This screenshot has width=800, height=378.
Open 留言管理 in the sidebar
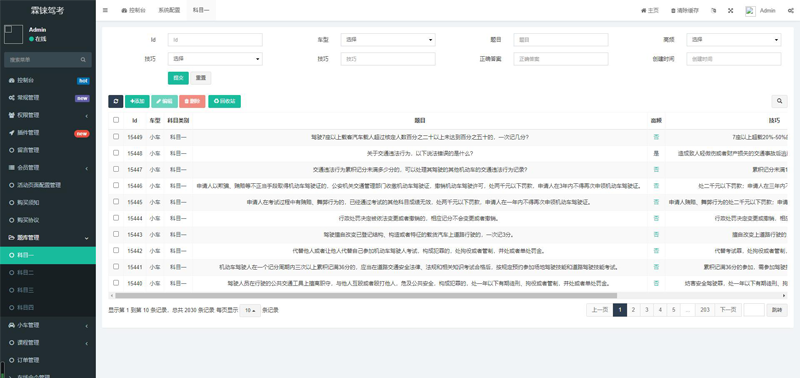tap(48, 150)
